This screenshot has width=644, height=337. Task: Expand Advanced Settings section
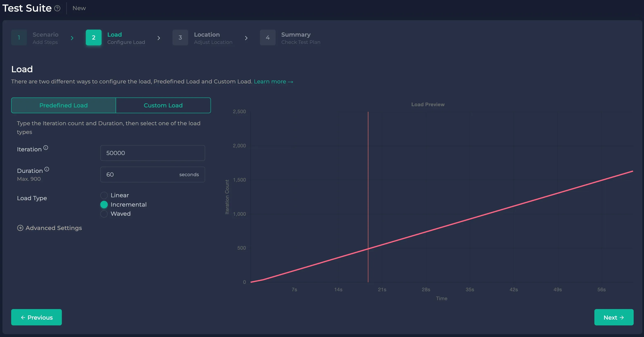click(54, 228)
